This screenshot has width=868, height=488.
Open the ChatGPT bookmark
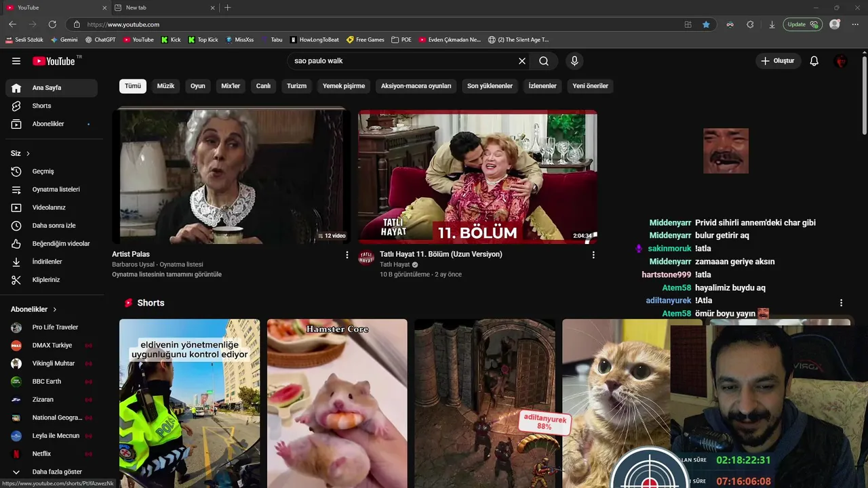click(100, 40)
